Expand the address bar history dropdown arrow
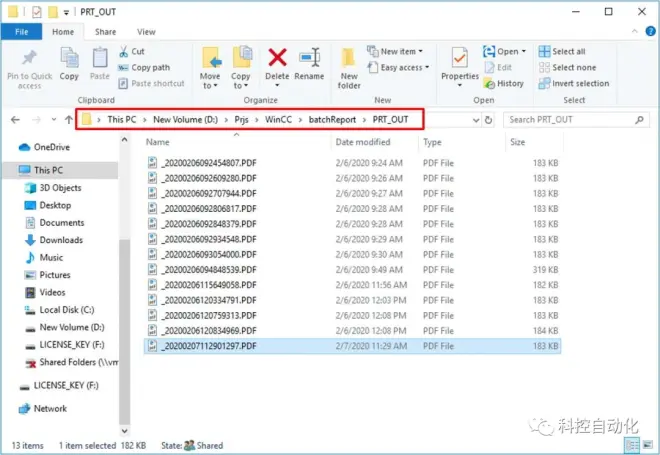 coord(476,120)
